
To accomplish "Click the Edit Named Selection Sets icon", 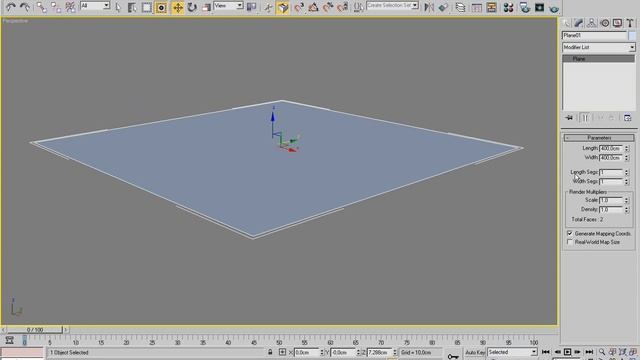I will point(358,7).
